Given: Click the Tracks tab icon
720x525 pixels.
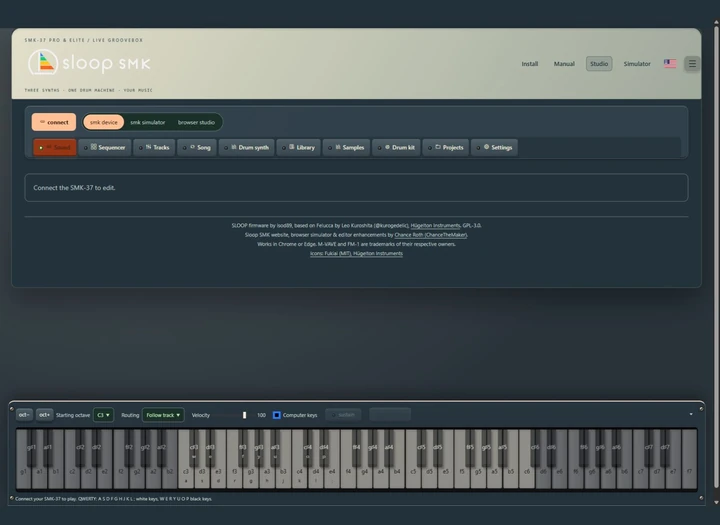Looking at the screenshot, I should point(148,147).
